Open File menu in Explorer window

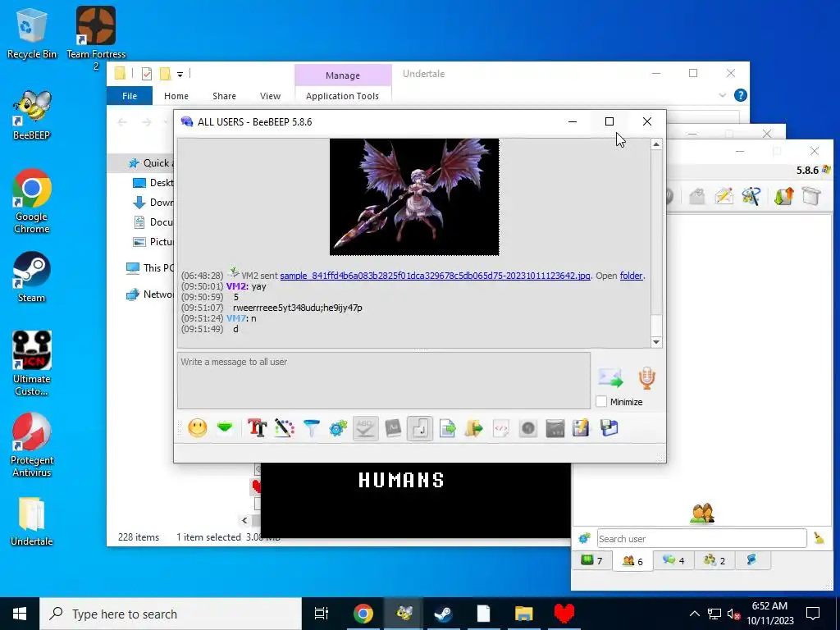coord(130,96)
